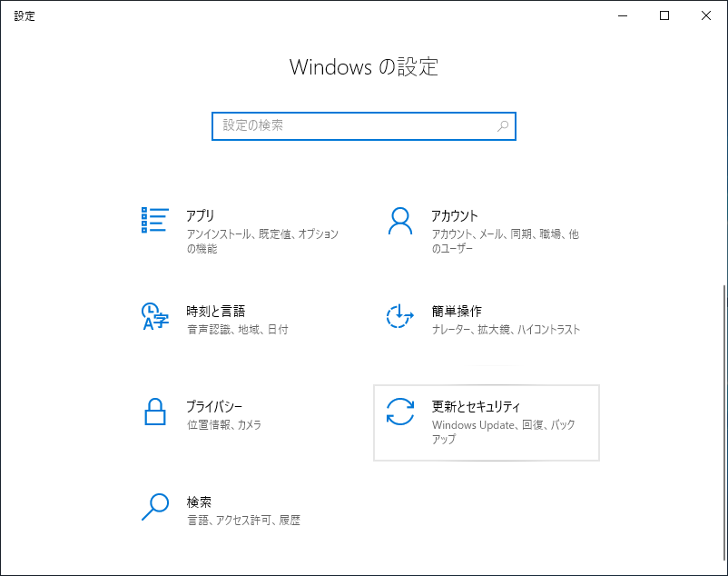The width and height of the screenshot is (728, 576).
Task: Minimize the 設定 window
Action: point(623,15)
